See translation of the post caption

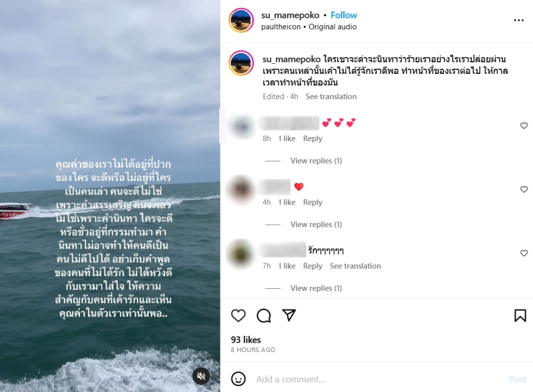330,97
